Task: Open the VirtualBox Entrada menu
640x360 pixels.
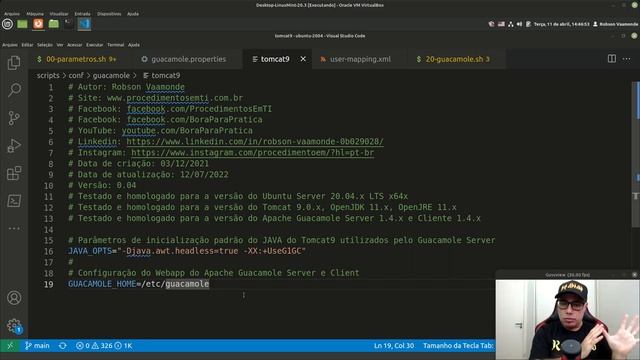Action: pos(82,14)
